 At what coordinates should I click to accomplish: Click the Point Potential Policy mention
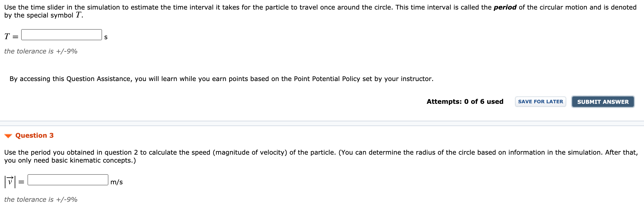pos(327,79)
